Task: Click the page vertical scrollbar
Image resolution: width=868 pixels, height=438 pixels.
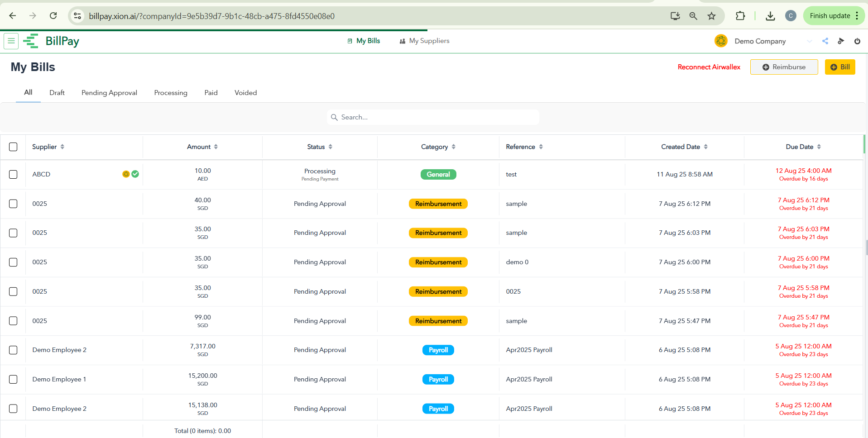Action: pos(866,248)
